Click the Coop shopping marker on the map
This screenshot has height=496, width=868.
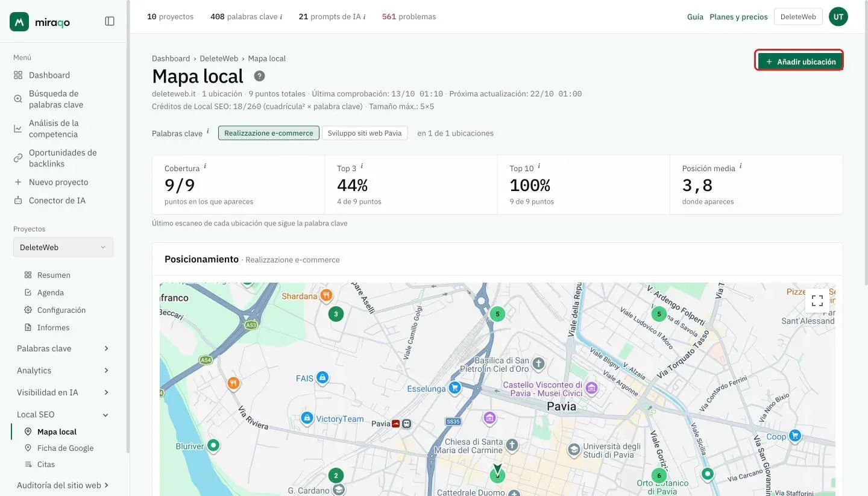(x=795, y=436)
